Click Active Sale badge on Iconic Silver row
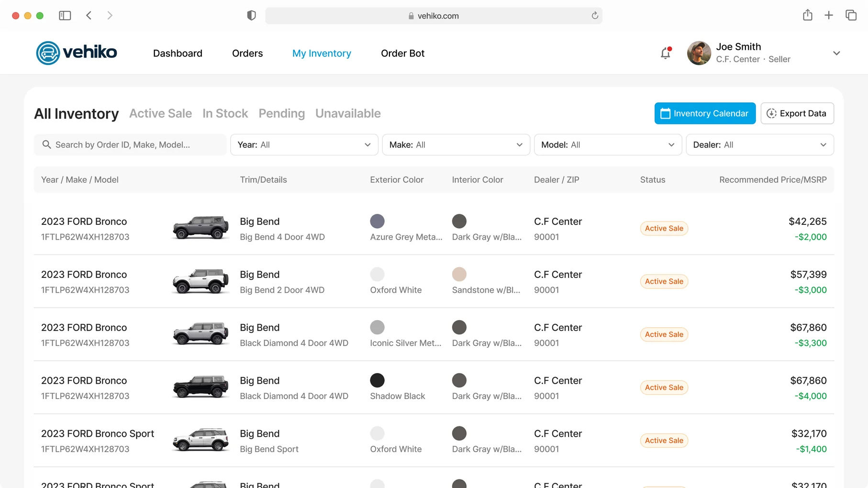This screenshot has height=488, width=868. pos(664,334)
